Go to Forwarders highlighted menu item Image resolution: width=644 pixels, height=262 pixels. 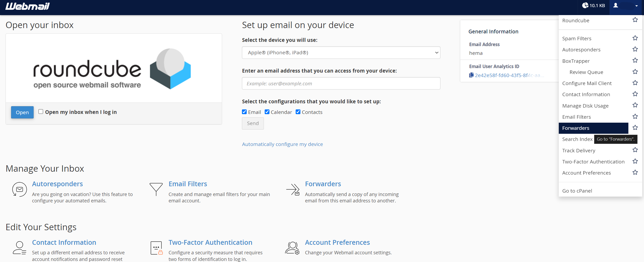[593, 128]
